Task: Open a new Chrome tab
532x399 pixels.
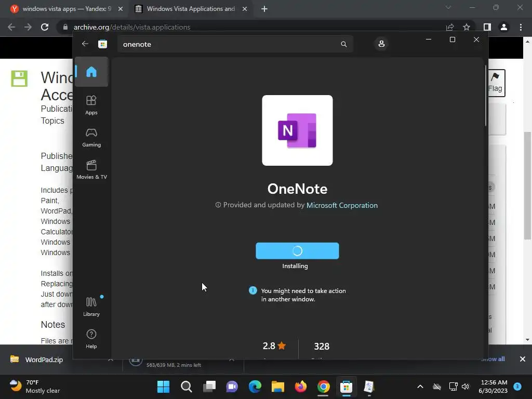Action: click(x=264, y=9)
